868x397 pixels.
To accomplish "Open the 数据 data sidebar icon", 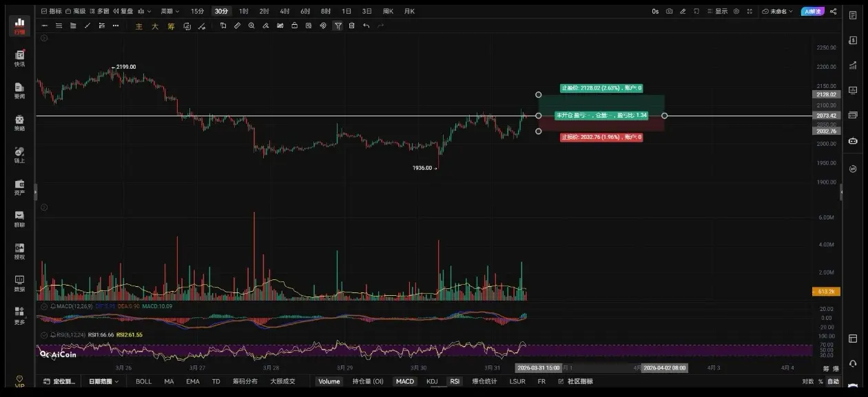I will (19, 284).
